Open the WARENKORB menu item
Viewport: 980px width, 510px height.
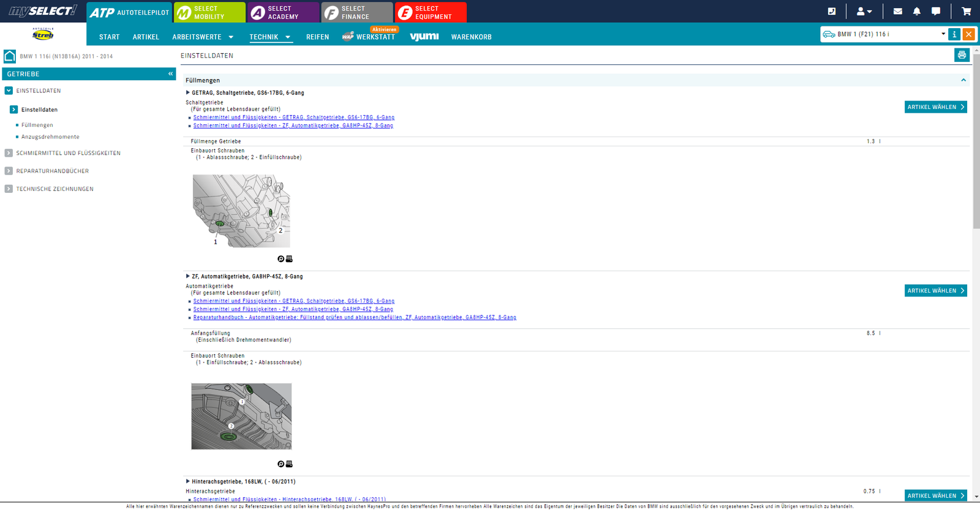tap(472, 37)
